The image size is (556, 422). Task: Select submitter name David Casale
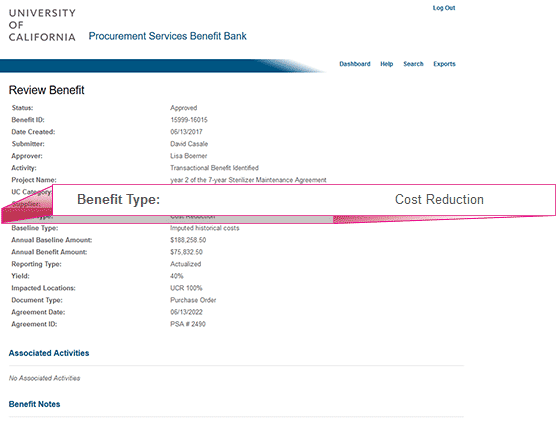(189, 144)
